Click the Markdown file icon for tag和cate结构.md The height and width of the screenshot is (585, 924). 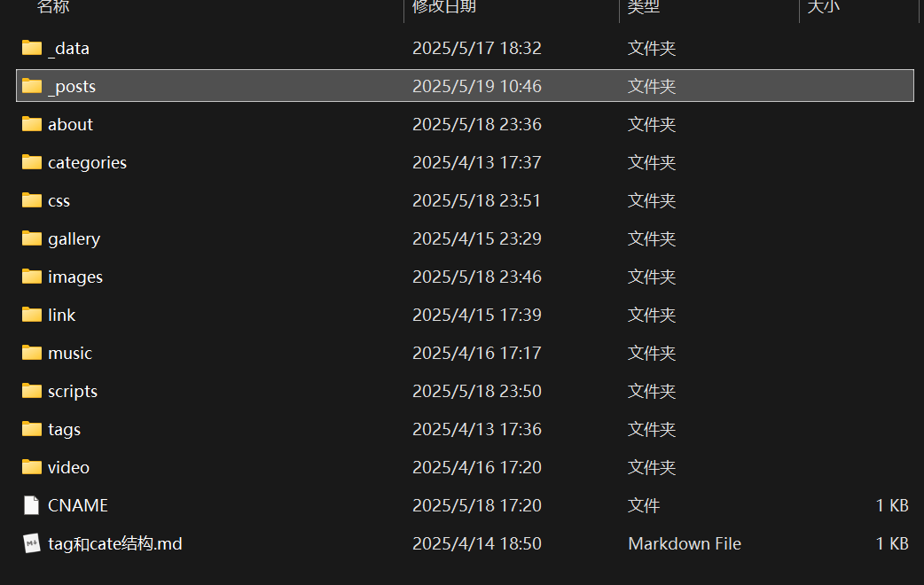tap(32, 543)
